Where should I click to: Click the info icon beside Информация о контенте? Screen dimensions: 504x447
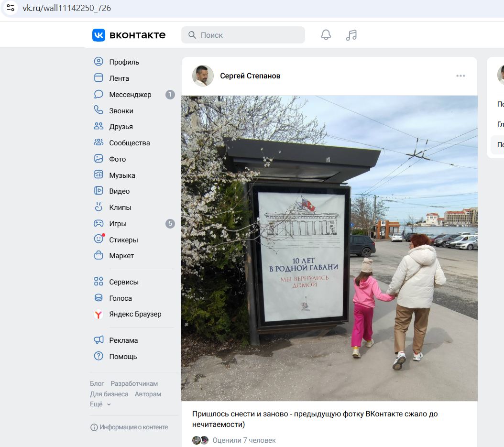(x=94, y=427)
